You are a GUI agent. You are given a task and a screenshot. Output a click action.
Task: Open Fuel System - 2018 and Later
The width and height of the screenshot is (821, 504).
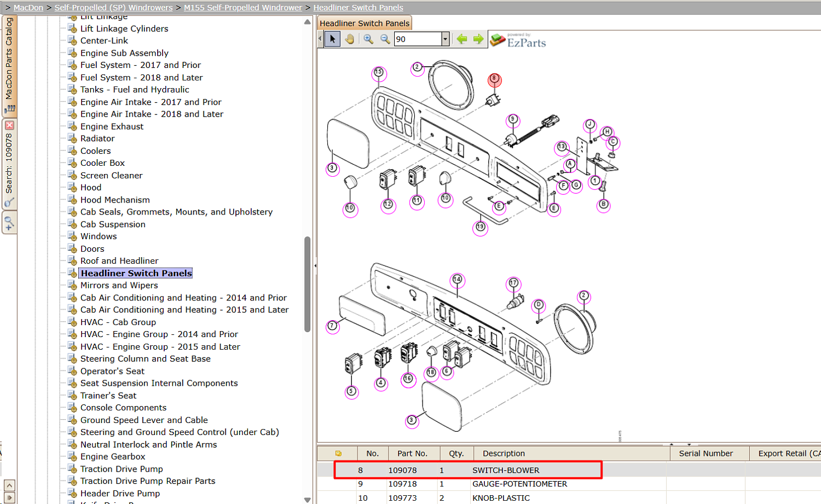coord(141,78)
